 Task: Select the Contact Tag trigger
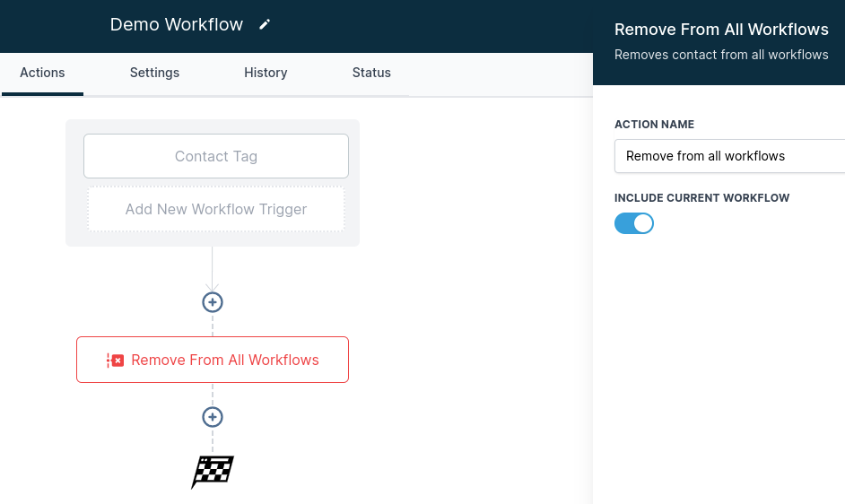[x=215, y=156]
